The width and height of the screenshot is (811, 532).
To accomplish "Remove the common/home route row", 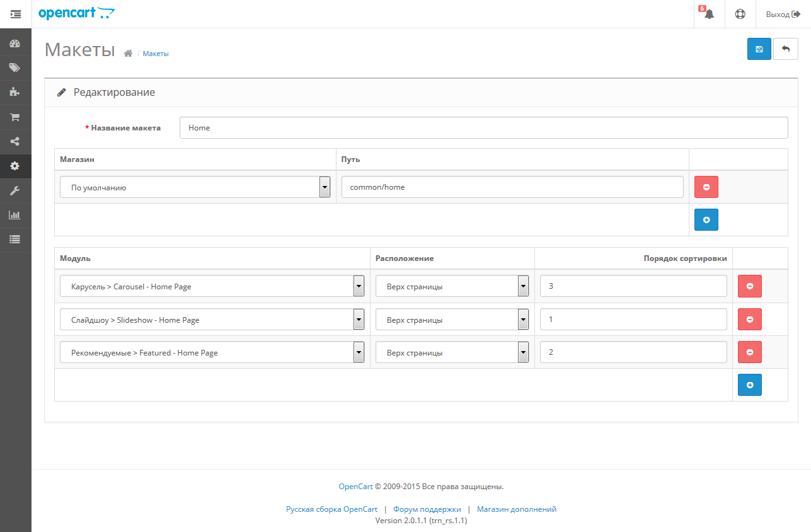I will [706, 187].
